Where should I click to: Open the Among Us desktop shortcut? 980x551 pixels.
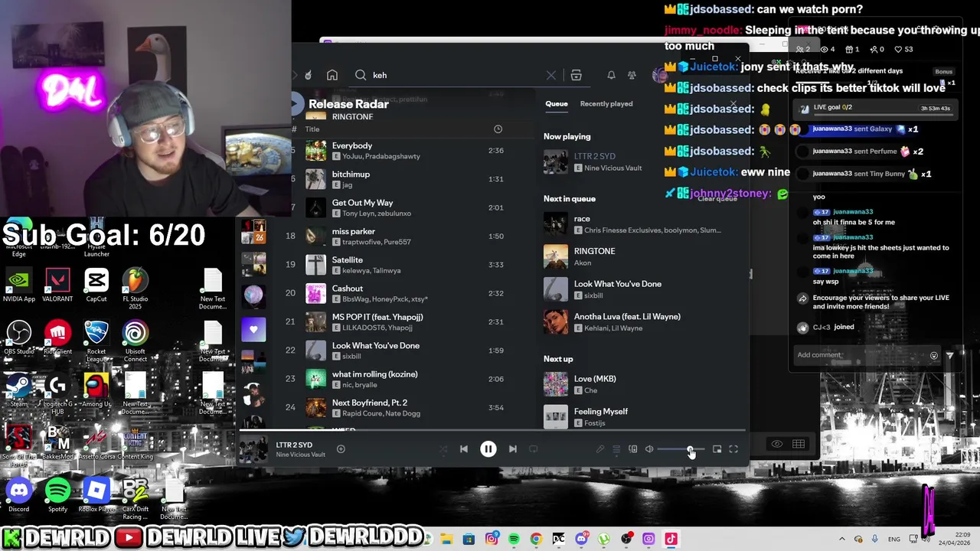point(96,389)
